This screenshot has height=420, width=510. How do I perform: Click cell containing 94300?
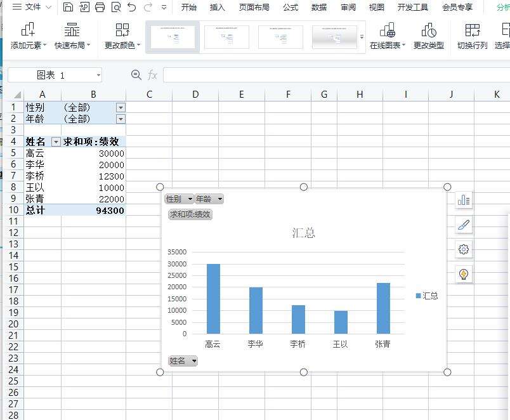pos(93,210)
